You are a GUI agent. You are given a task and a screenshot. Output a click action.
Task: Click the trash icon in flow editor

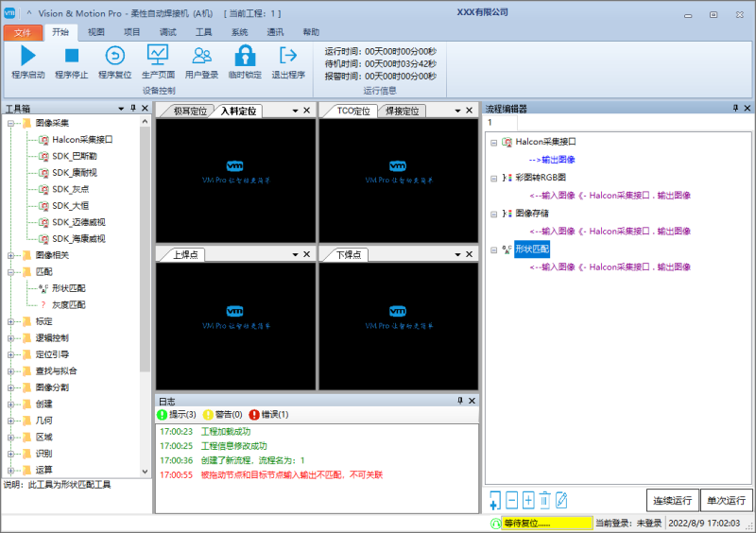tap(544, 500)
